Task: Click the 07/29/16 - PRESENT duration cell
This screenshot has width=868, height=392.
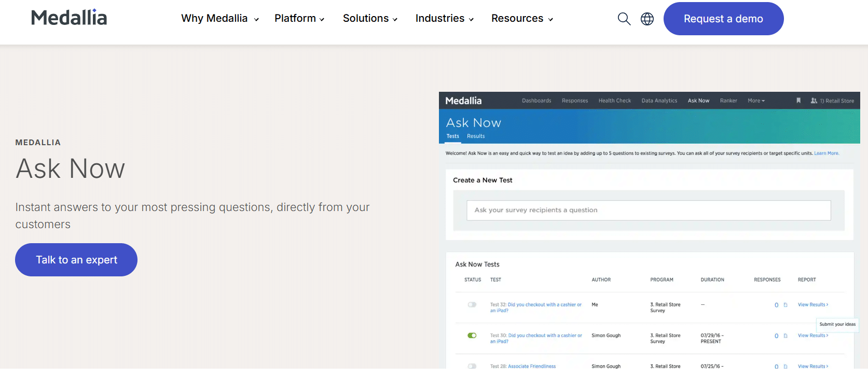Action: point(712,339)
